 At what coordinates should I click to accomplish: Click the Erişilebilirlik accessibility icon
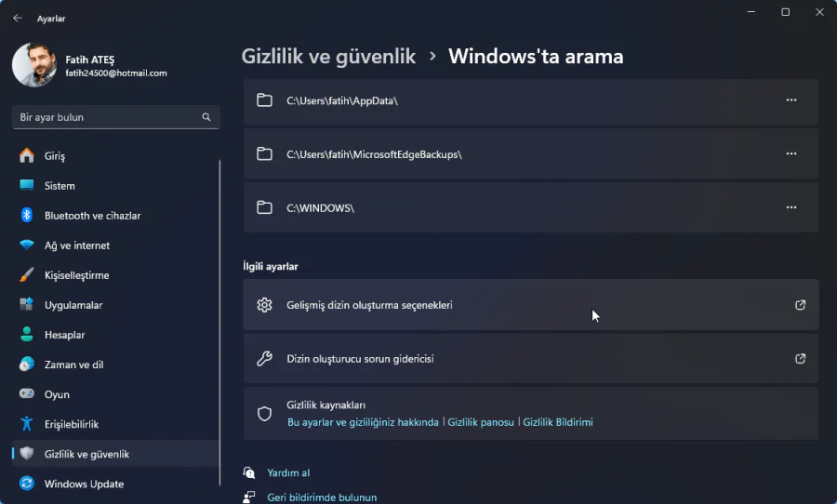pos(27,424)
